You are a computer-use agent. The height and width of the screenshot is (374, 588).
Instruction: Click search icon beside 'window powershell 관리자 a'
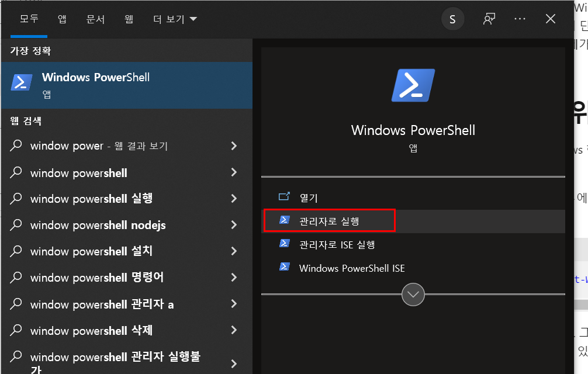16,303
